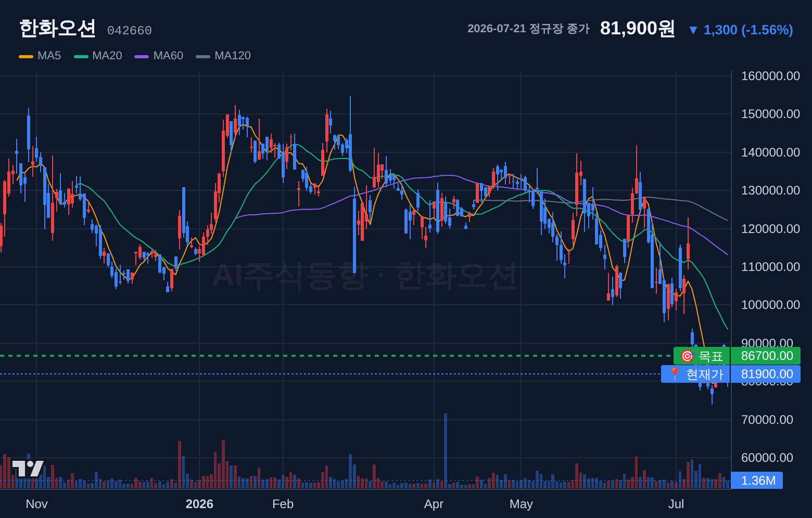Click the 160000.00 price axis label

[x=770, y=76]
